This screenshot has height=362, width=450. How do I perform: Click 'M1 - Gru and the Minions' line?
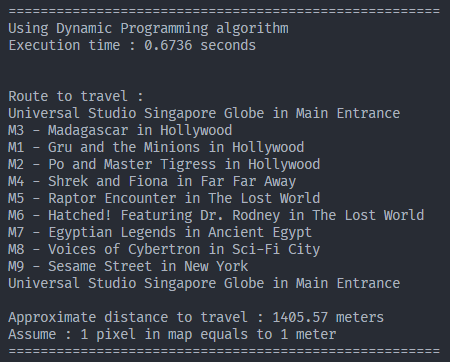pos(156,147)
